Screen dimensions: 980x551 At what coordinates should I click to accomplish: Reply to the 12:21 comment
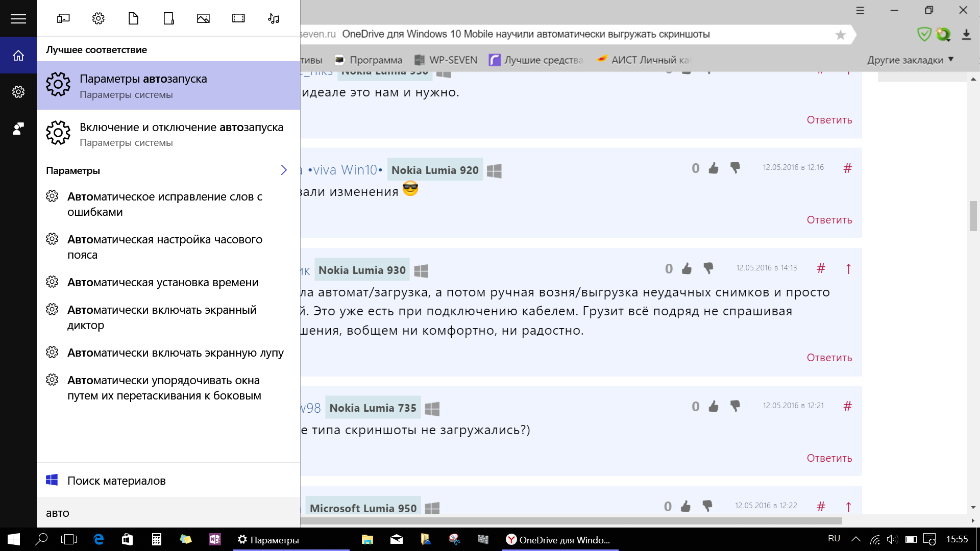click(829, 458)
